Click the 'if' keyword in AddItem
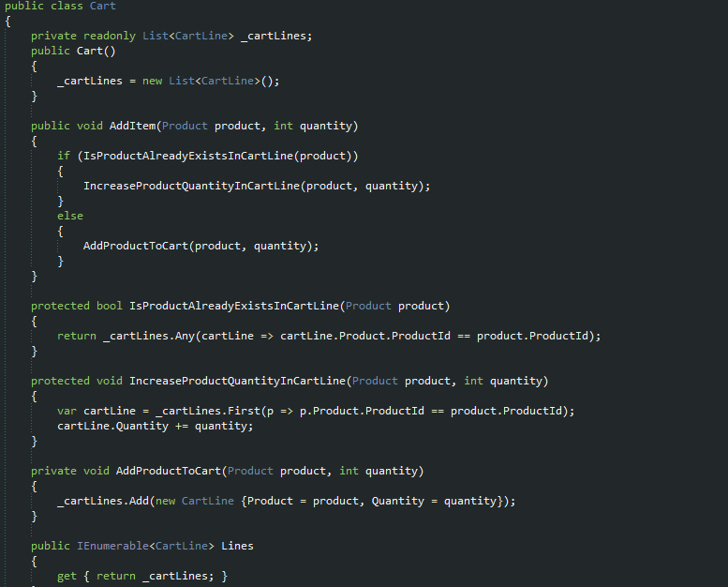The image size is (728, 587). click(x=64, y=156)
